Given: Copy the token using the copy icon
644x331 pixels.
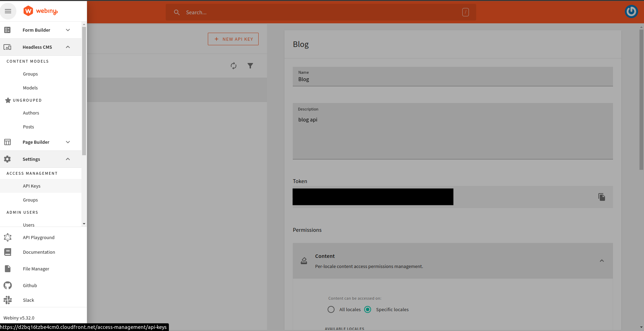Looking at the screenshot, I should (602, 197).
